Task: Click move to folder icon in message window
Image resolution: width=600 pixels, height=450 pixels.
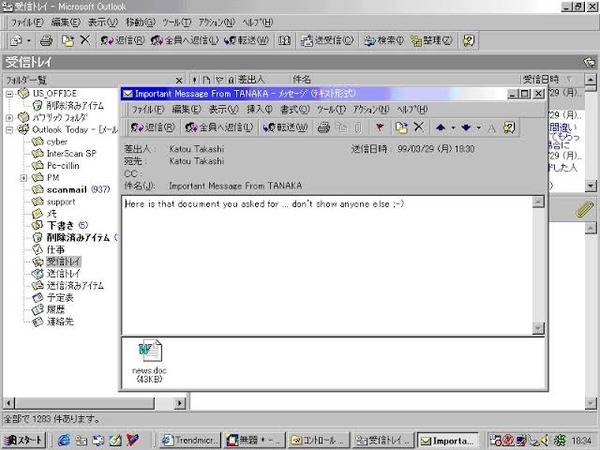Action: coord(401,127)
